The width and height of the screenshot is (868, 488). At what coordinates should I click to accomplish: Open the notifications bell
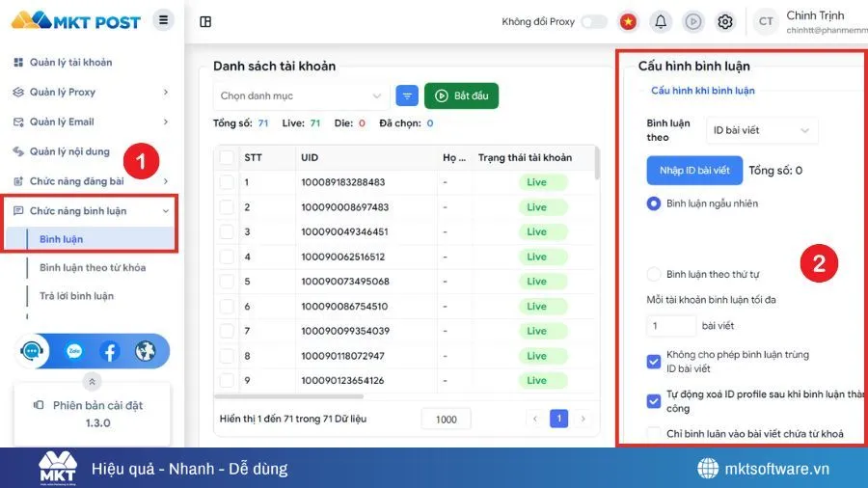661,21
